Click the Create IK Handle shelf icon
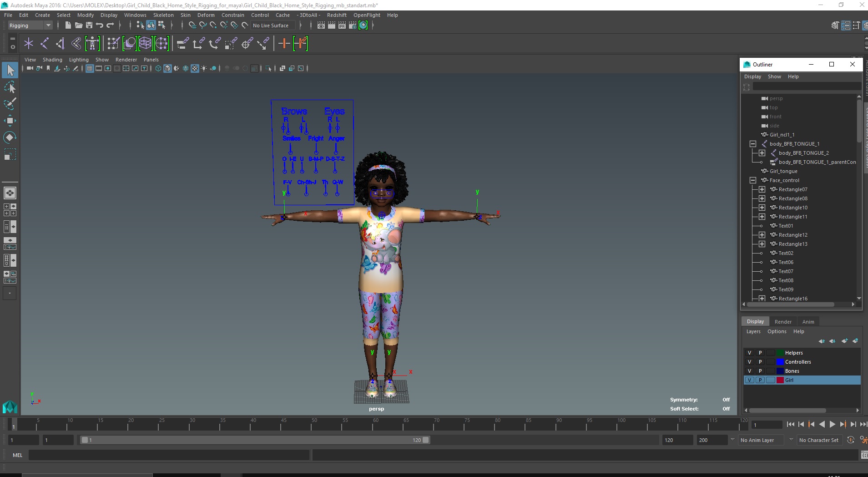 click(x=60, y=44)
